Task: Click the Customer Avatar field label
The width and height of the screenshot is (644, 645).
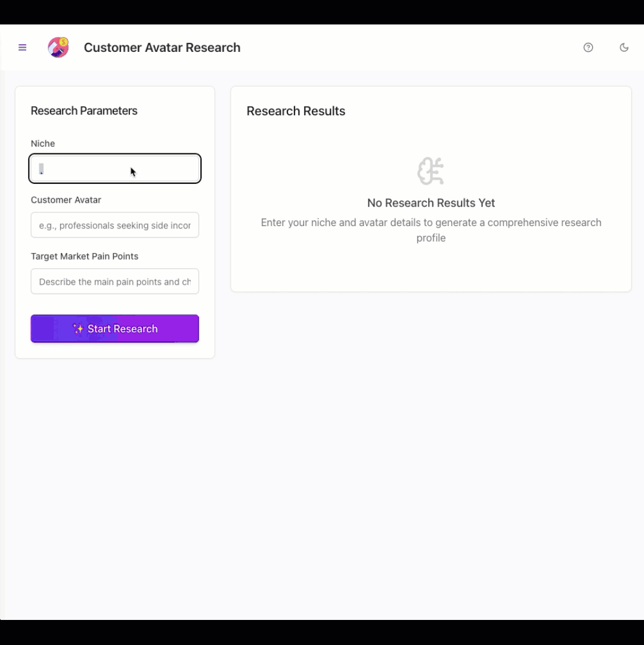Action: pyautogui.click(x=66, y=200)
